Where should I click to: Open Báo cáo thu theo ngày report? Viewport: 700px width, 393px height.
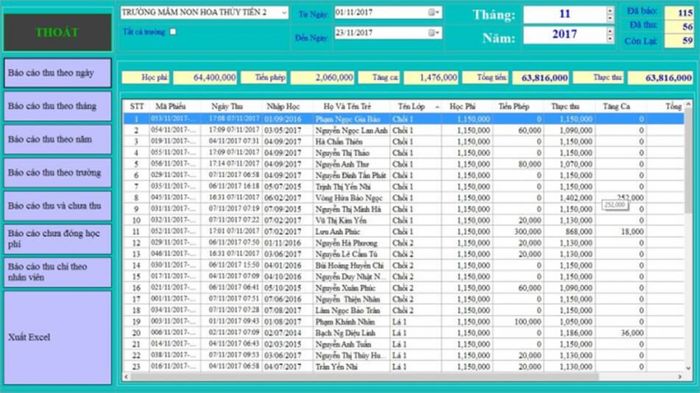click(58, 73)
